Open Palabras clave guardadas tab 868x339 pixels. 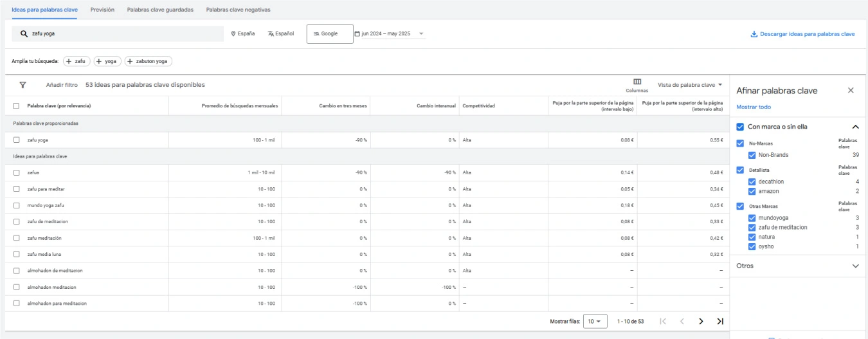point(160,10)
